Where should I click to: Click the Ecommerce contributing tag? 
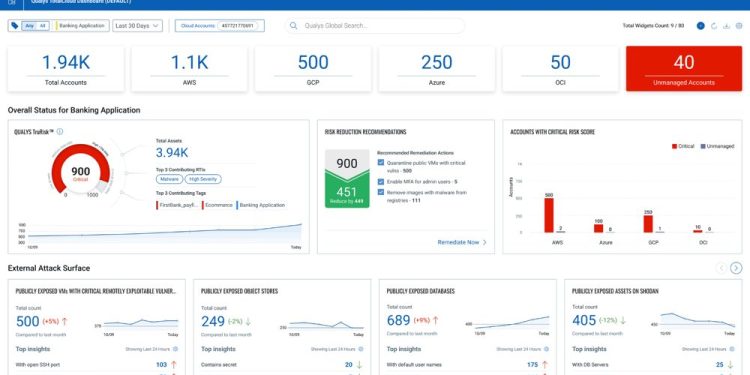pos(217,205)
